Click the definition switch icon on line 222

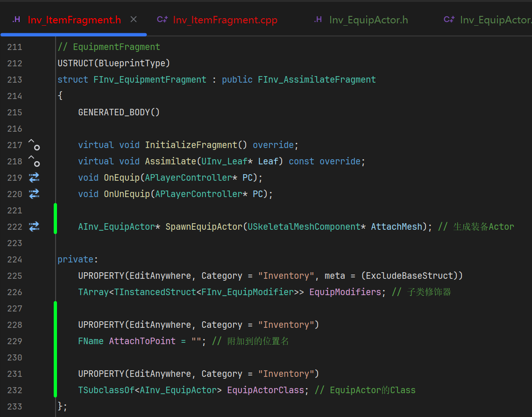point(34,226)
